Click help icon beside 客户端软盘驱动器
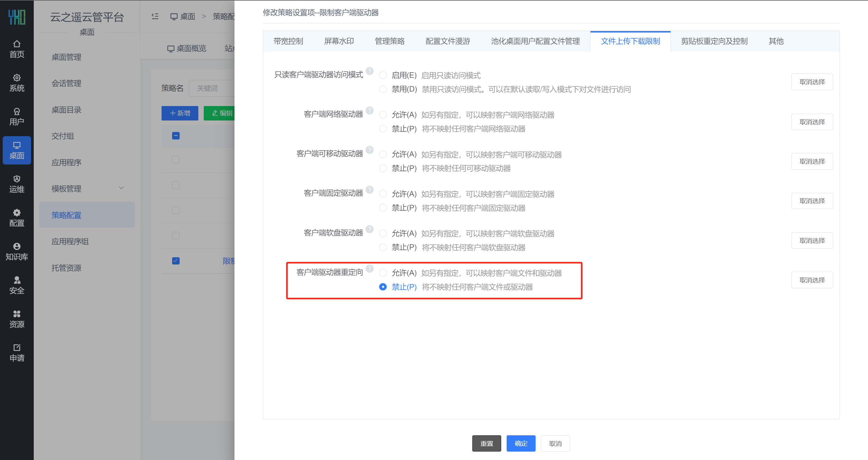The width and height of the screenshot is (868, 460). [370, 229]
